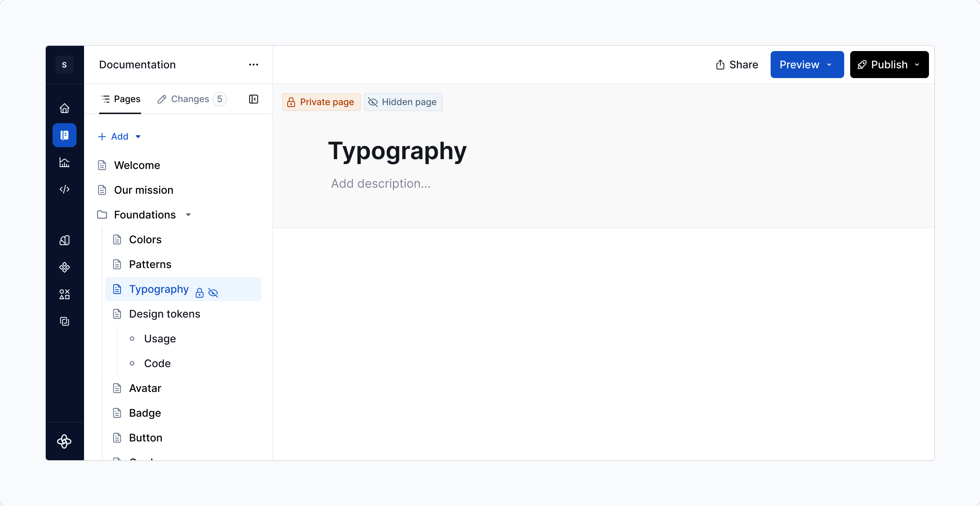The height and width of the screenshot is (506, 980).
Task: Click the rocket icon on Publish
Action: coord(862,65)
